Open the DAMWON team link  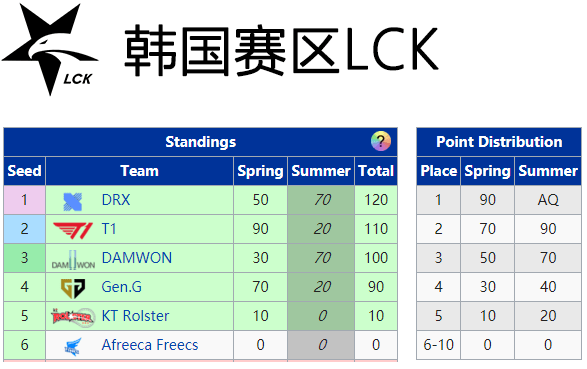click(x=137, y=258)
